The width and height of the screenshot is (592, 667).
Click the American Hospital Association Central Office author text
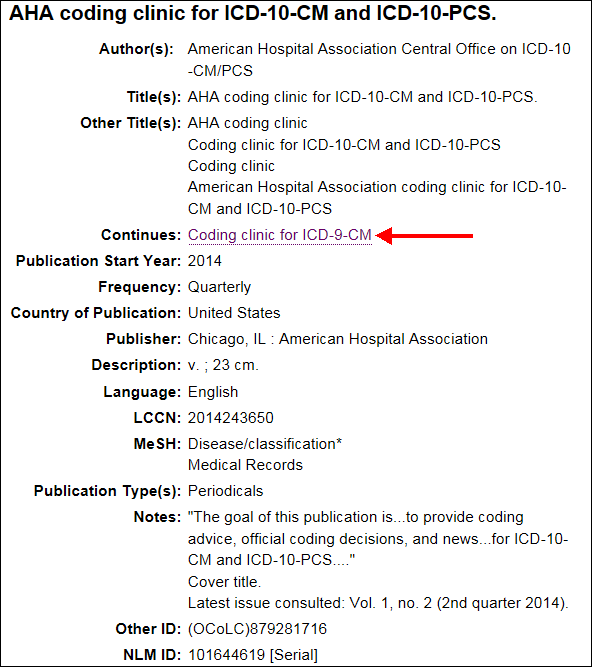click(x=379, y=60)
